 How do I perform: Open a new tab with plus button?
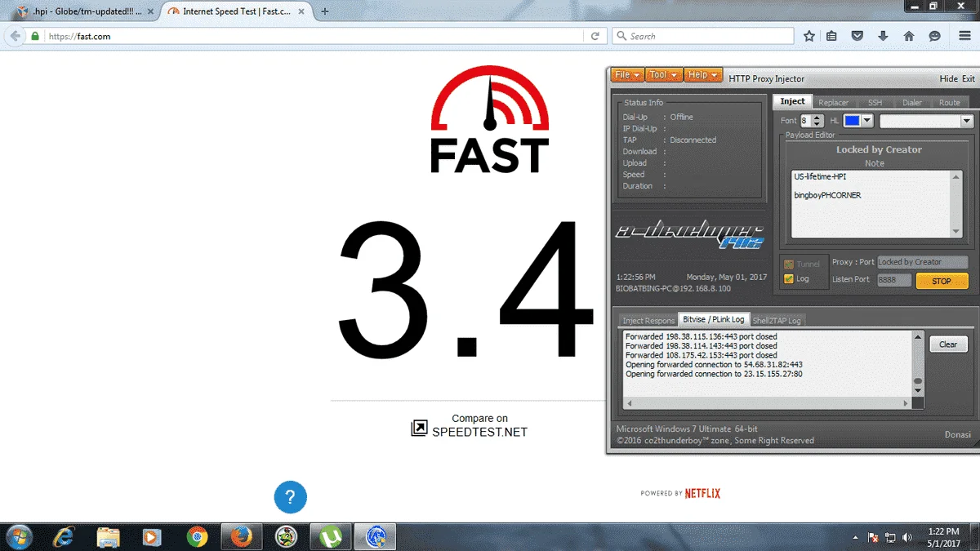325,11
